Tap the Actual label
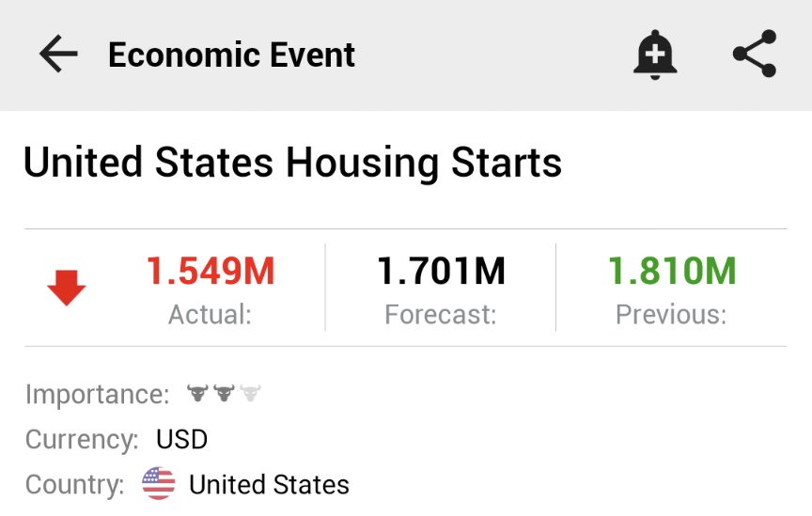This screenshot has width=812, height=516. [x=210, y=314]
